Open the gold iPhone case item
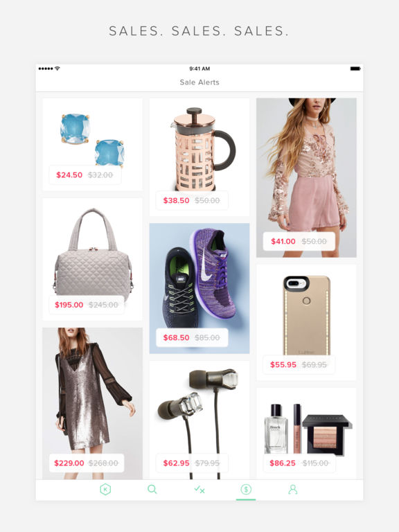The width and height of the screenshot is (399, 532). click(306, 322)
